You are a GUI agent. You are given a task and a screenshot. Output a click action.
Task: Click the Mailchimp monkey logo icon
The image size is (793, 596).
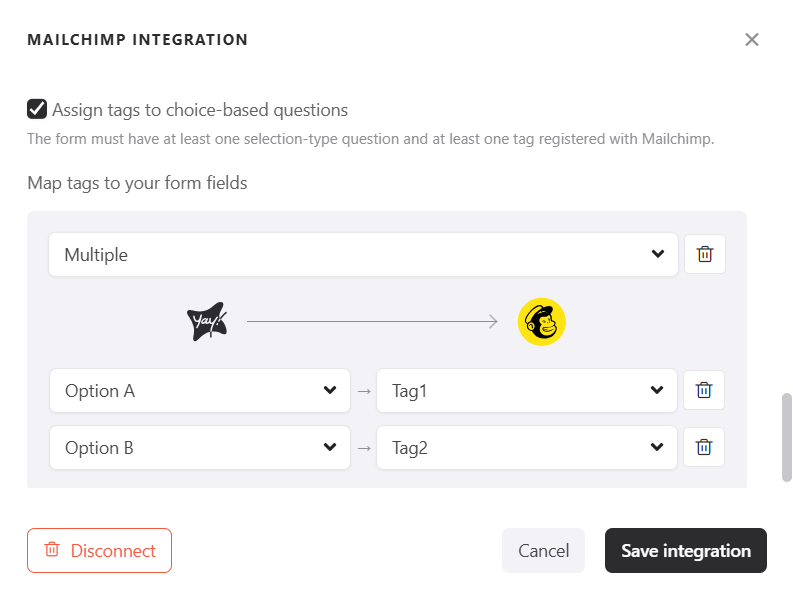point(542,321)
